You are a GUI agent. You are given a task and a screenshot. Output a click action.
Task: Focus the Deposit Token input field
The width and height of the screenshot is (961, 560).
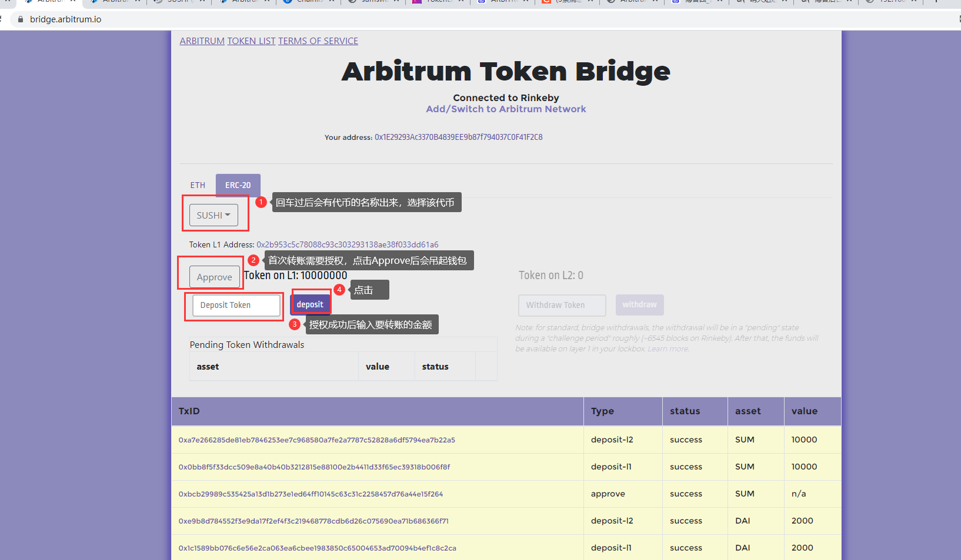point(236,305)
